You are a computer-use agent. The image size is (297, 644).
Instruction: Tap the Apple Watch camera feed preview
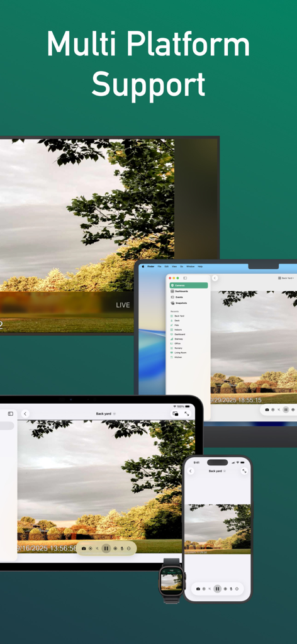click(x=171, y=582)
